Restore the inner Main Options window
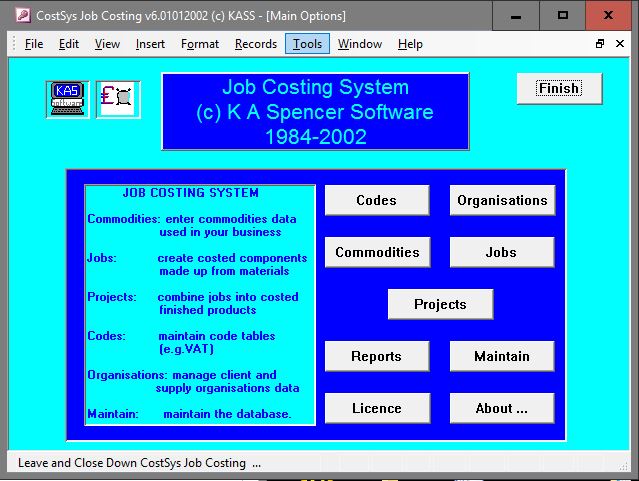This screenshot has height=481, width=639. (599, 44)
